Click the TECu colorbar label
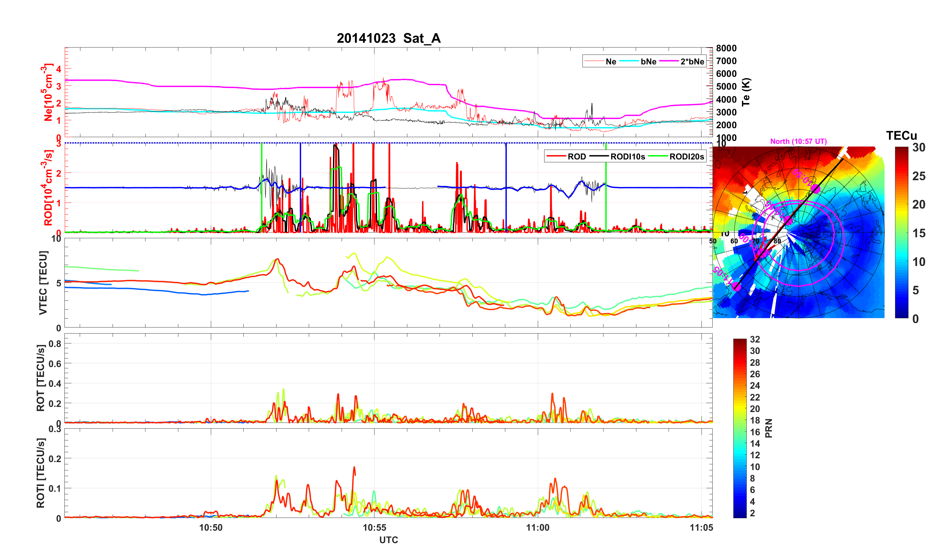The image size is (926, 560). pos(901,135)
